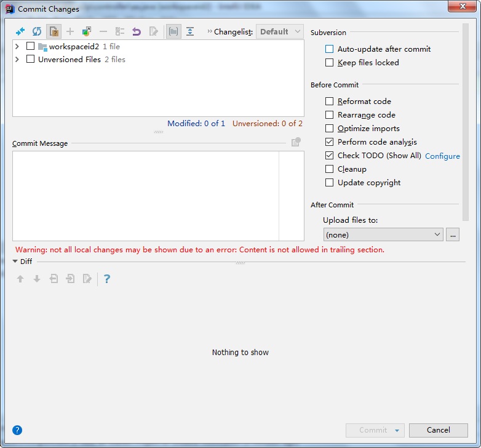Toggle Group by Directory icon
The width and height of the screenshot is (481, 448).
click(x=173, y=31)
